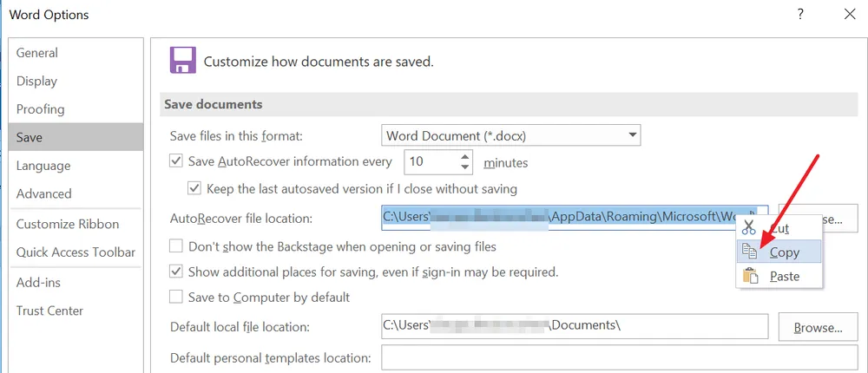Click the Paste clipboard icon
The width and height of the screenshot is (868, 373).
[x=750, y=276]
